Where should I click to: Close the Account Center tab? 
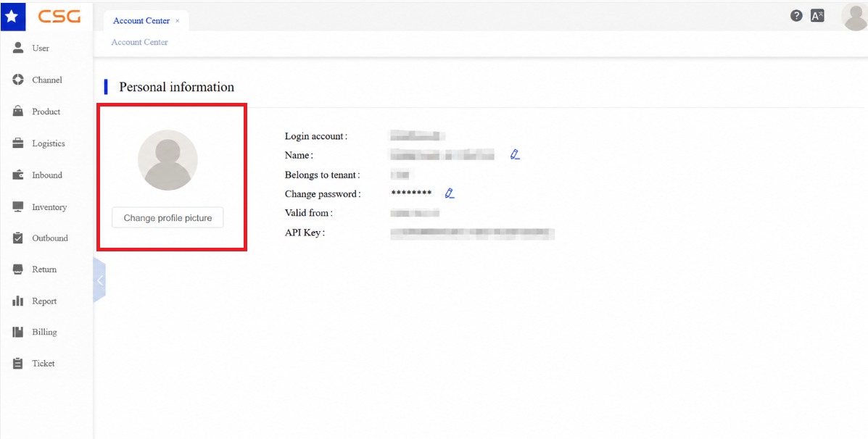pyautogui.click(x=178, y=21)
